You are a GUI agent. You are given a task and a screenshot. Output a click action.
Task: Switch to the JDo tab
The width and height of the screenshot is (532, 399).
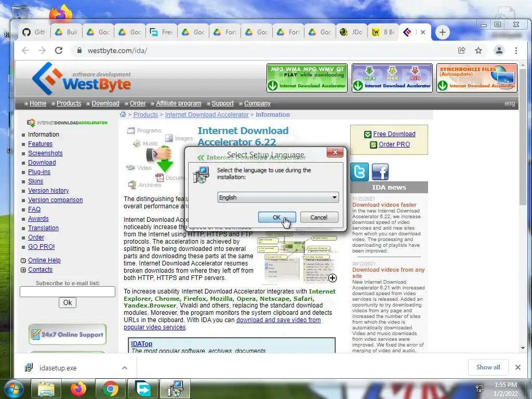coord(351,32)
